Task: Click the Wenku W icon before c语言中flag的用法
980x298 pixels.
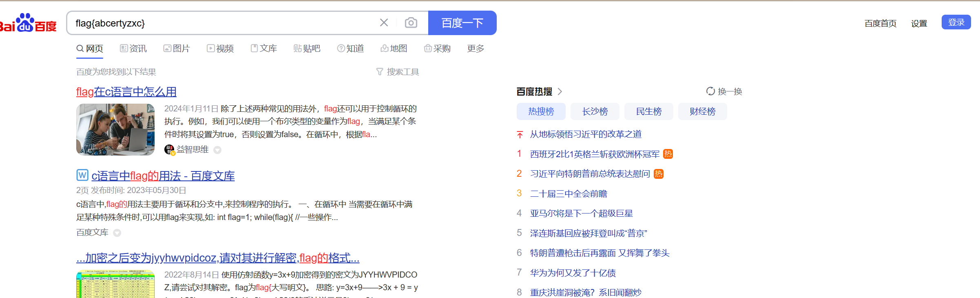Action: [x=82, y=175]
